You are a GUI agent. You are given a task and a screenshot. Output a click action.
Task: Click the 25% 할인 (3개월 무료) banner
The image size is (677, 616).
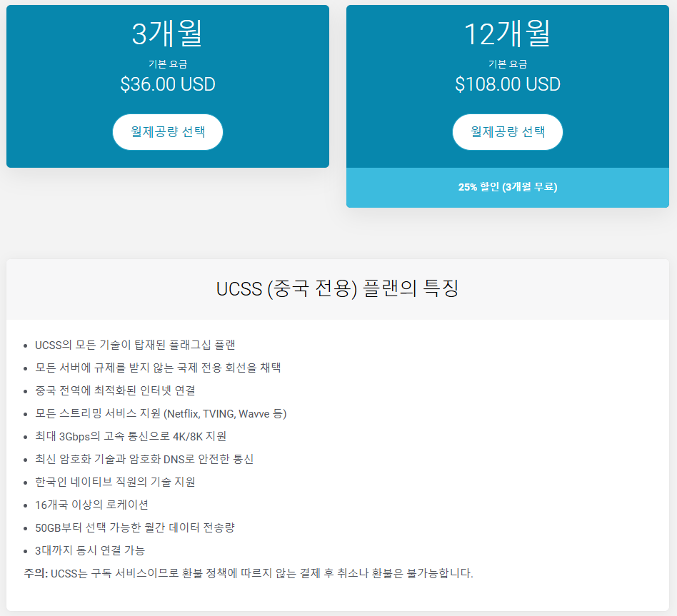point(507,187)
